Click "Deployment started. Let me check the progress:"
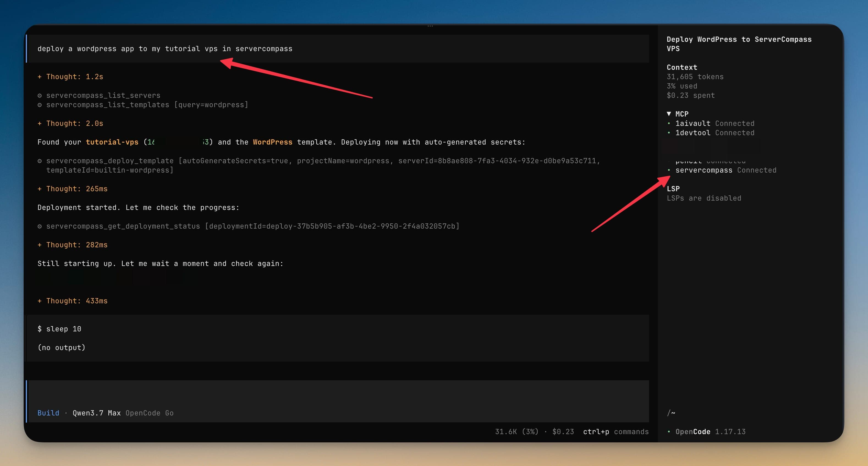 tap(138, 208)
